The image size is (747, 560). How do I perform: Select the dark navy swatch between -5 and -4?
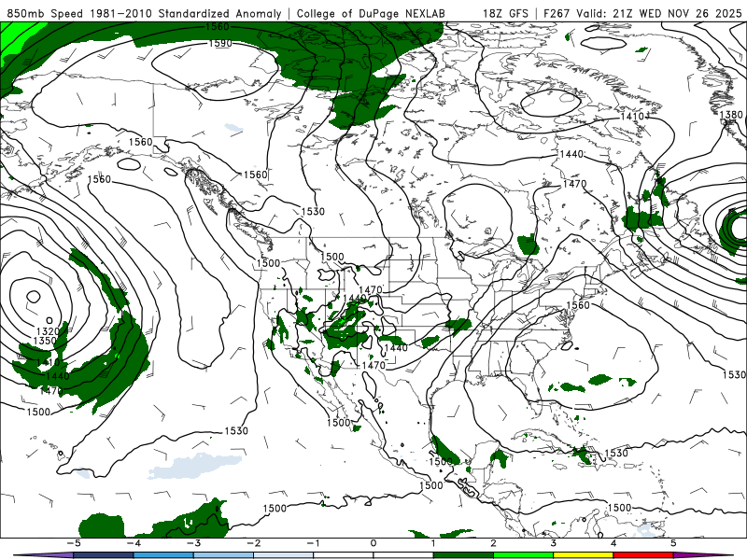(104, 555)
